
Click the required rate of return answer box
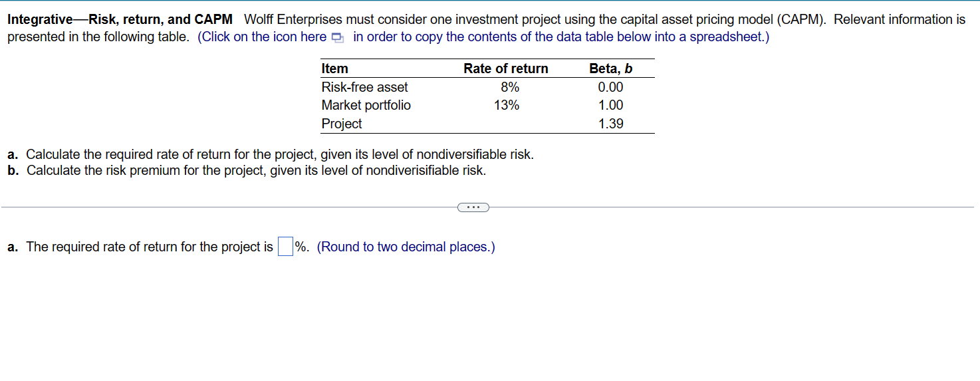[x=285, y=247]
